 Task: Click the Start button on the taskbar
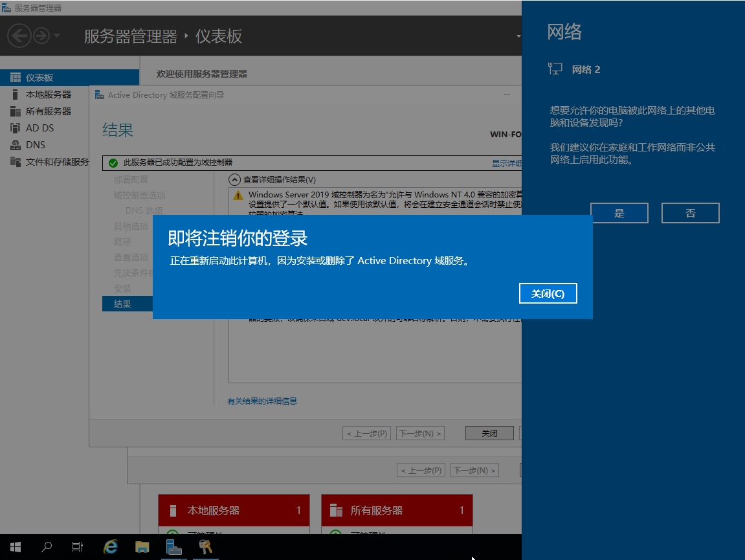click(x=16, y=547)
